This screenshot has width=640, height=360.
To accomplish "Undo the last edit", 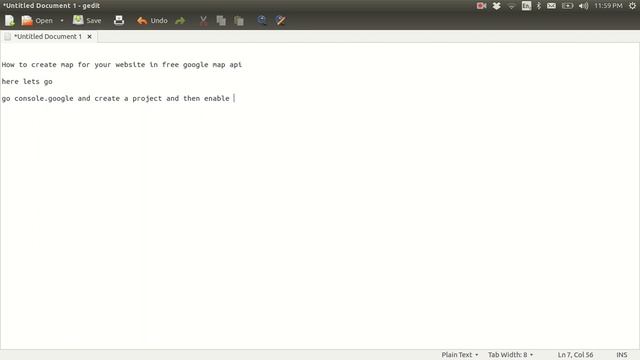I will pos(152,20).
